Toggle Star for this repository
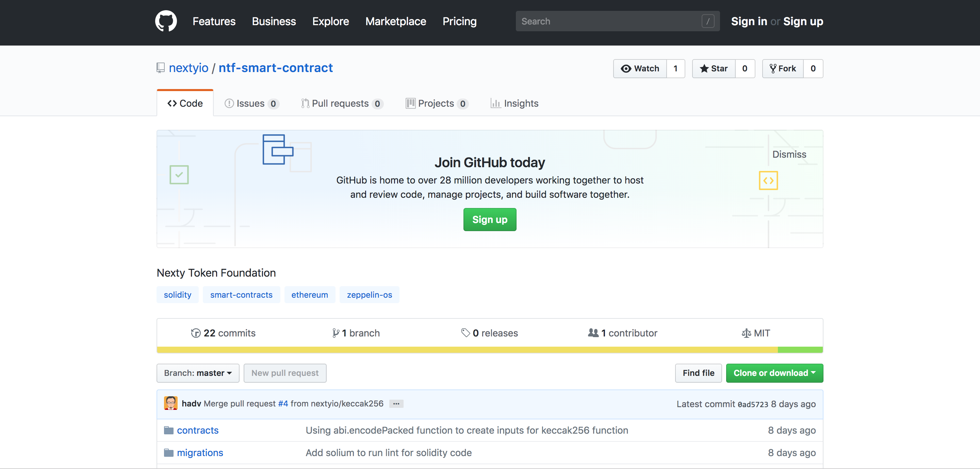Image resolution: width=980 pixels, height=469 pixels. (x=714, y=69)
